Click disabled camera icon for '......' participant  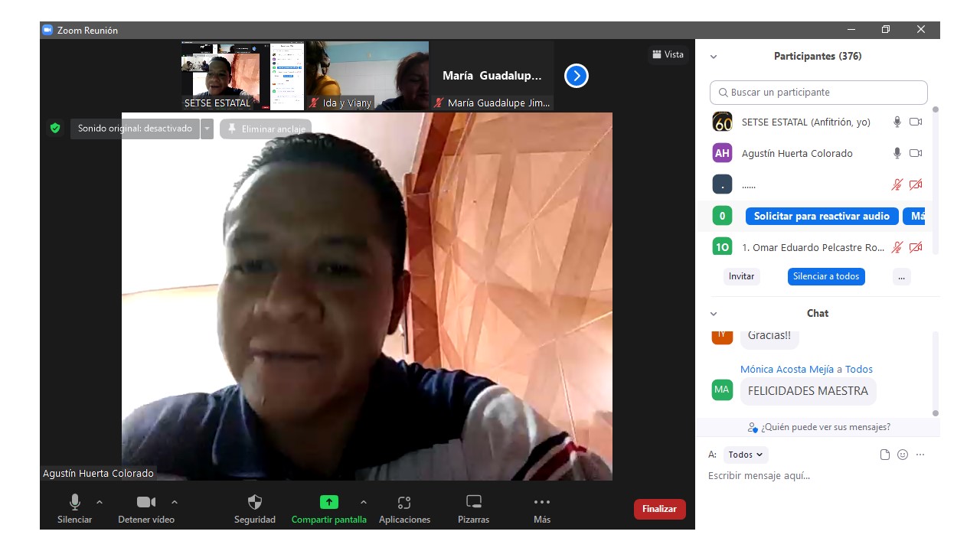[916, 184]
